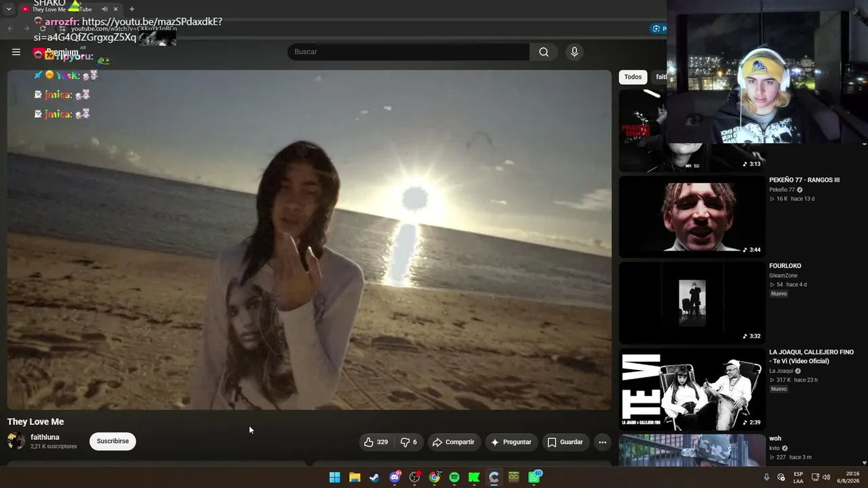Open the LA JOAQUI Te Vi thumbnail
868x488 pixels.
point(692,389)
